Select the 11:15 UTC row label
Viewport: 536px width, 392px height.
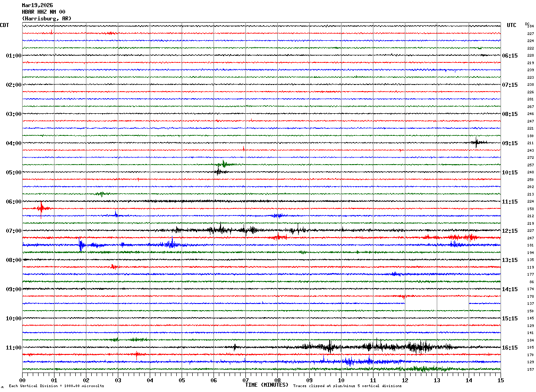click(510, 202)
